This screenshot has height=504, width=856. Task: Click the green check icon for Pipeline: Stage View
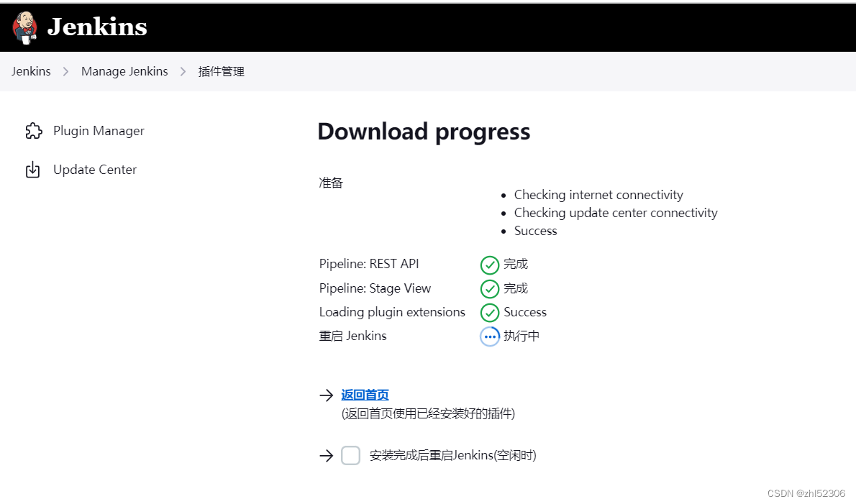pos(490,288)
